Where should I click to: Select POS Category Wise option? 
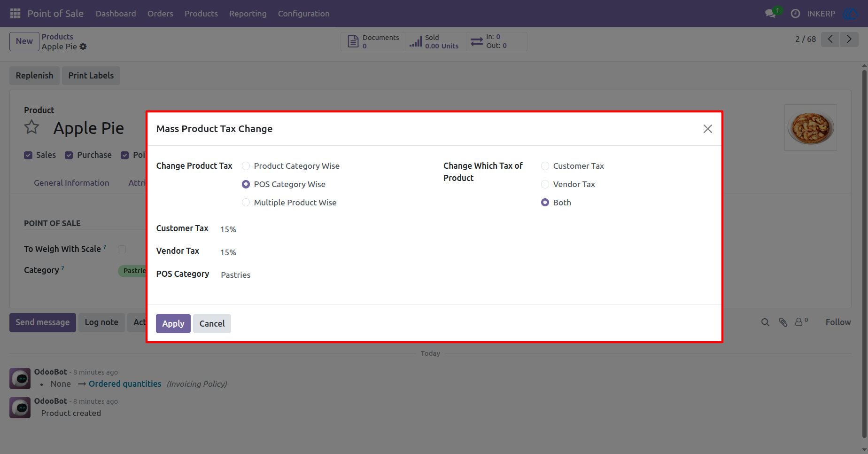coord(246,184)
